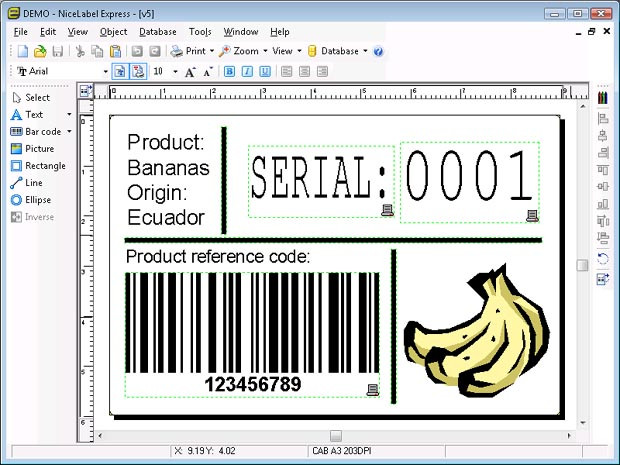Toggle bold text formatting
The height and width of the screenshot is (465, 620).
229,72
